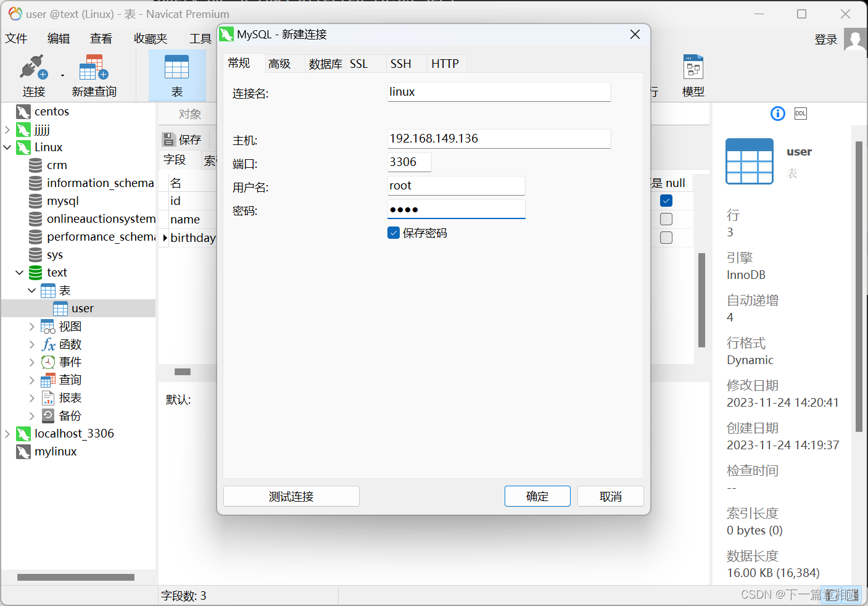This screenshot has height=606, width=868.
Task: Open the 收藏夹 menu
Action: pos(151,39)
